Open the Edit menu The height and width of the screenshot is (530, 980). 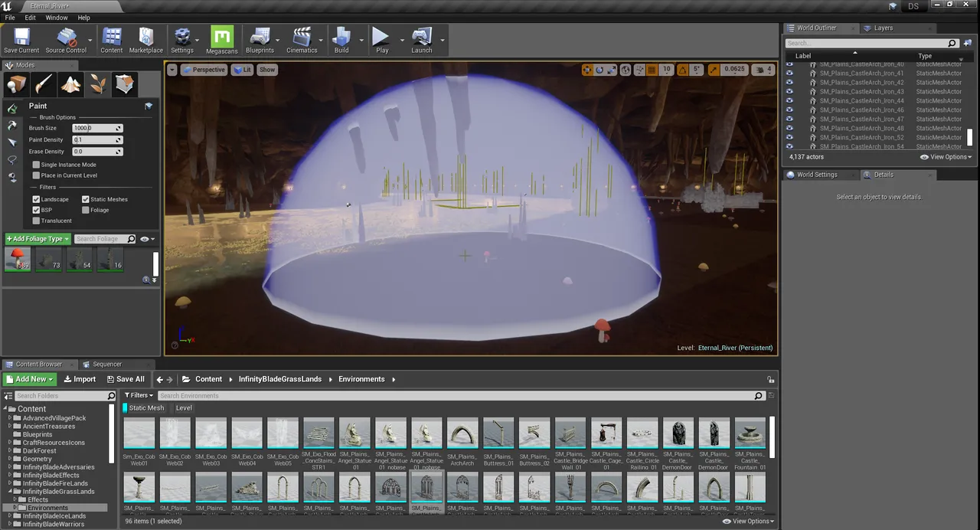click(x=30, y=18)
